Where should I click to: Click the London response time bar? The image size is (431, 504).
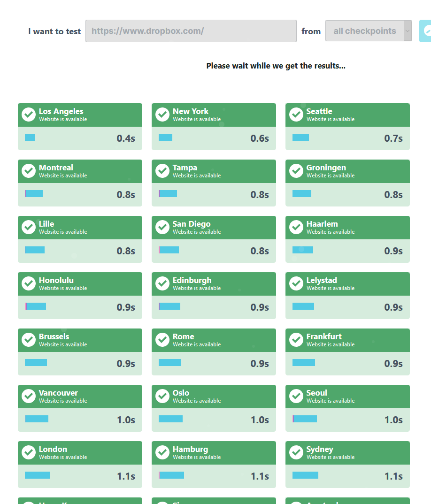tap(38, 475)
